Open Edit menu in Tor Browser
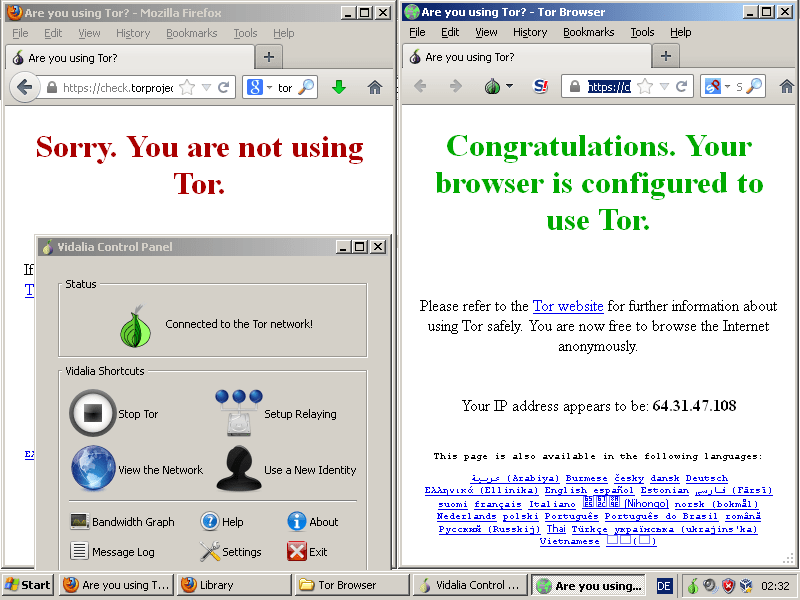800x600 pixels. point(449,32)
